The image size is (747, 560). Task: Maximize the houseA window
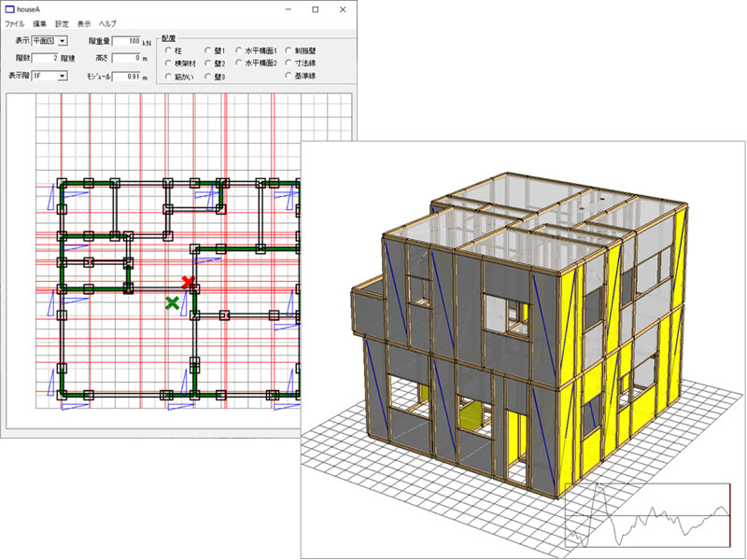(x=315, y=9)
